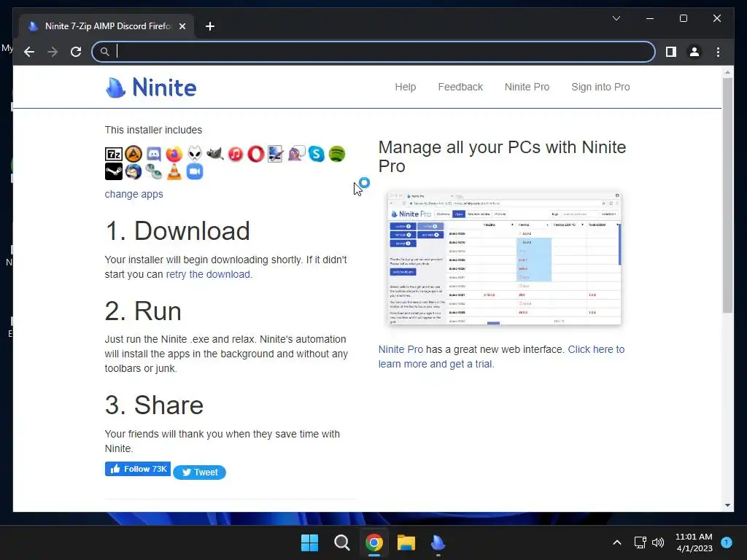Viewport: 747px width, 560px height.
Task: Click the Tweet button
Action: [199, 472]
